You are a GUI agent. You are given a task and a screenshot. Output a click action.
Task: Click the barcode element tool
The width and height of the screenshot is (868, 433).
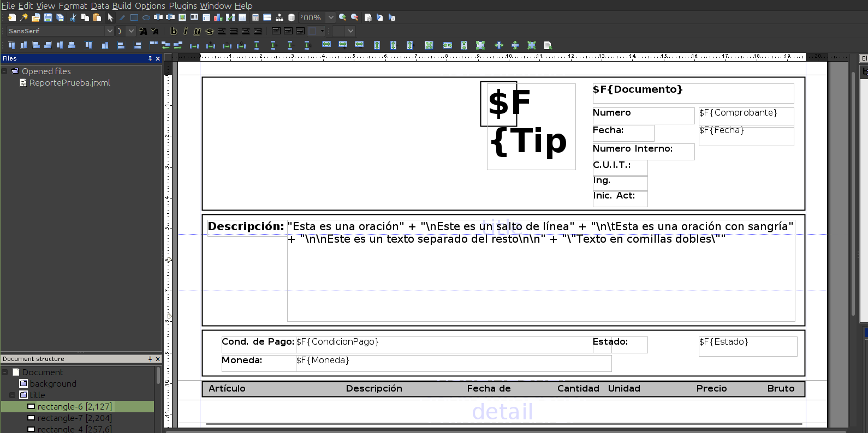(x=194, y=17)
